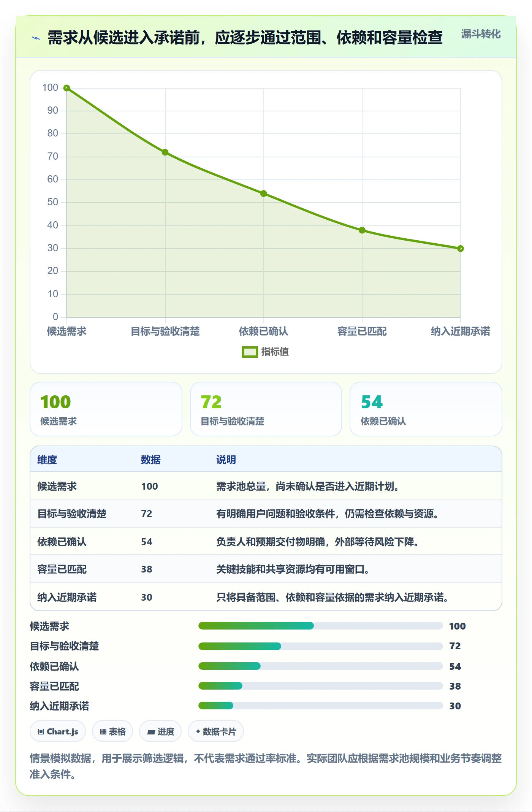Click the 容量已匹配 label on the chart's x-axis
Image resolution: width=532 pixels, height=812 pixels.
(x=362, y=331)
